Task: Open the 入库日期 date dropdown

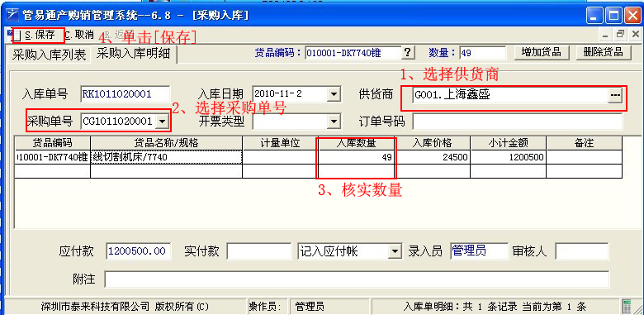Action: coord(333,94)
